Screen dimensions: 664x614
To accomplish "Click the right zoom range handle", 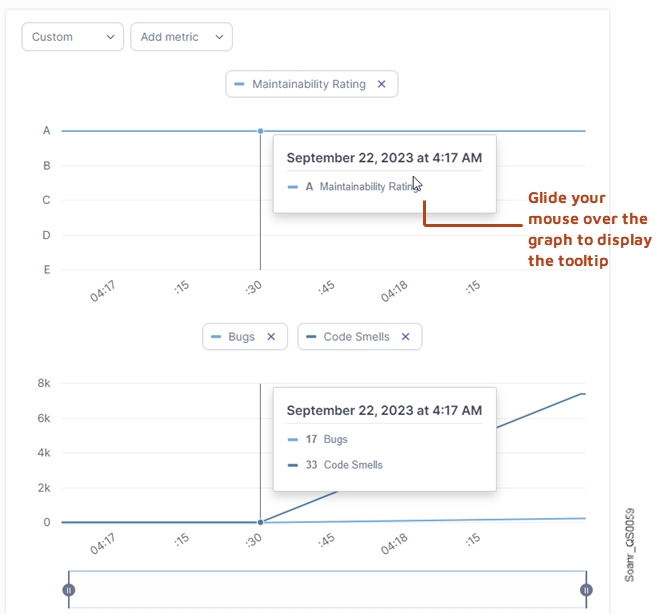I will pos(586,590).
